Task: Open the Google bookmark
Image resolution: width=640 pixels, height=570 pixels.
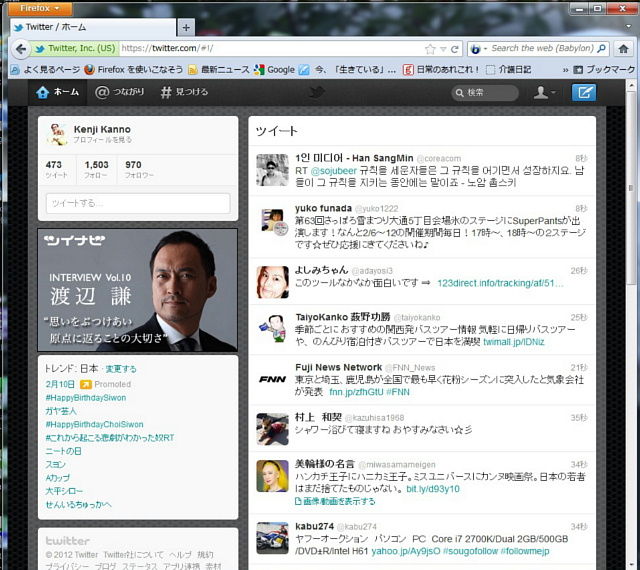Action: pyautogui.click(x=274, y=70)
